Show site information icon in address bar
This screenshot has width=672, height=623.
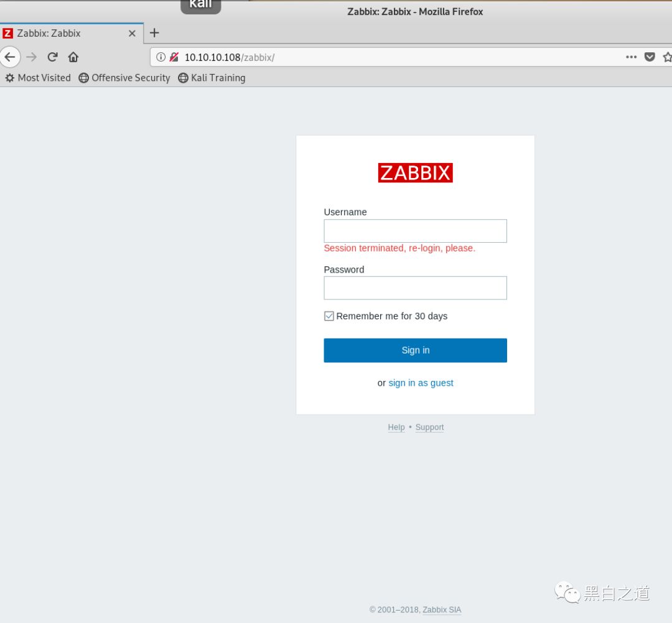pos(161,57)
